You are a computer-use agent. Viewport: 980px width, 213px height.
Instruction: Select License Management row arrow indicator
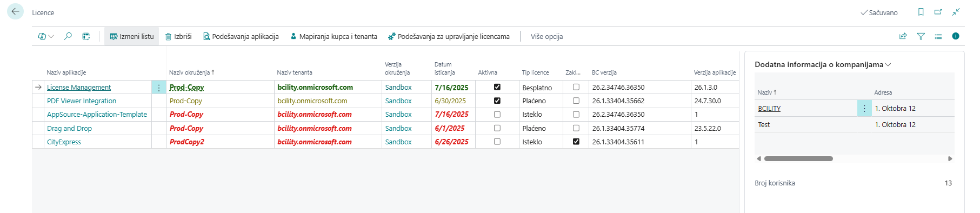click(38, 87)
